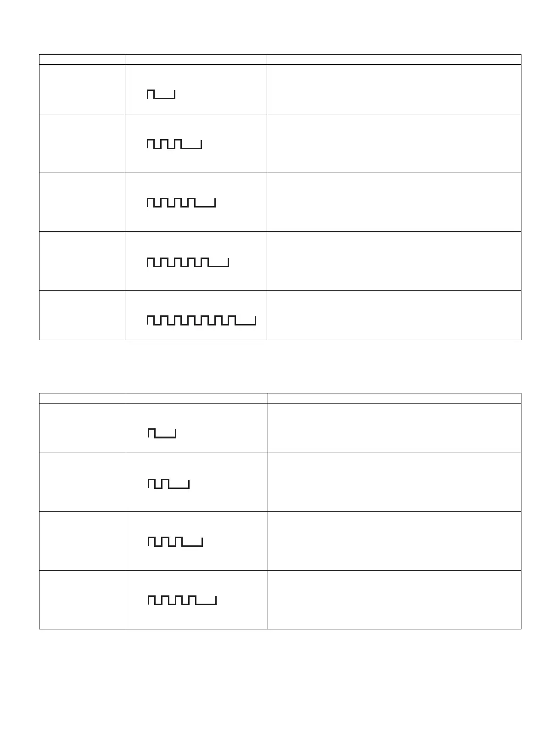Click the seven-pulse waveform diagram

[201, 320]
